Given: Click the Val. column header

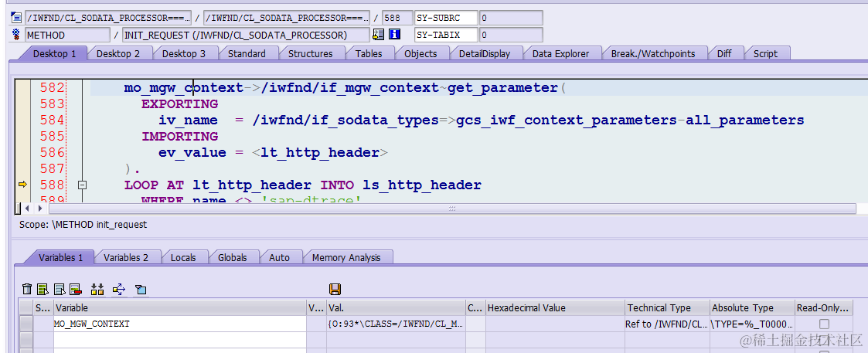Looking at the screenshot, I should coord(396,307).
